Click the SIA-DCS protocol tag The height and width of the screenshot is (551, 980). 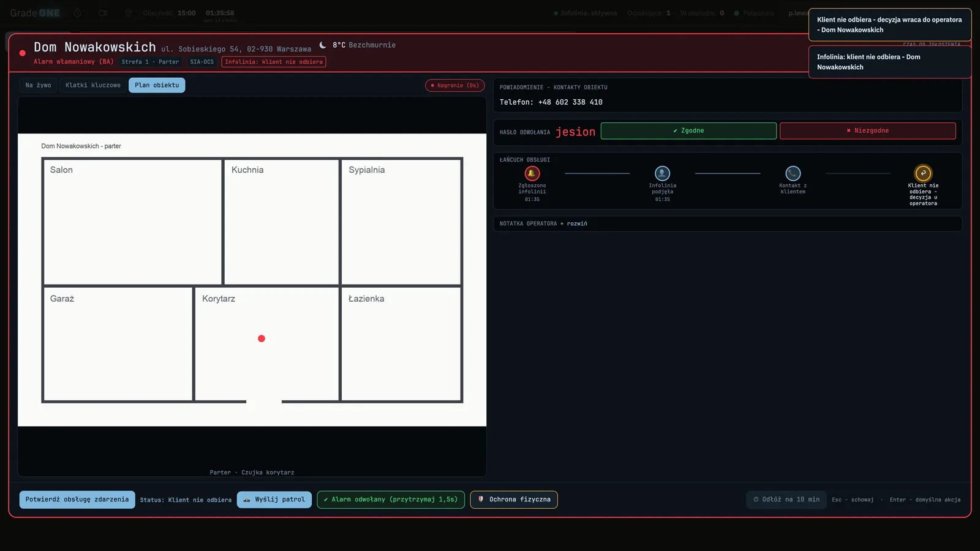pos(202,62)
